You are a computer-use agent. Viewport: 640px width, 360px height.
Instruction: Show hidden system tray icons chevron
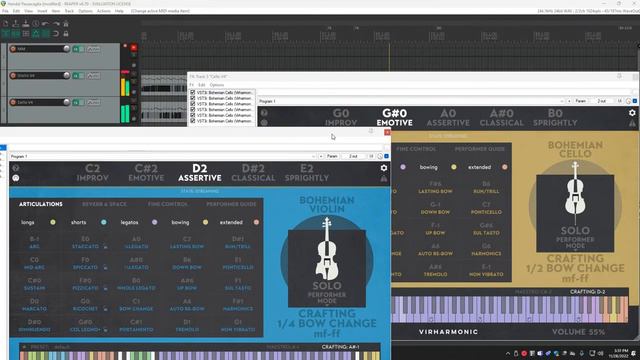(x=508, y=353)
